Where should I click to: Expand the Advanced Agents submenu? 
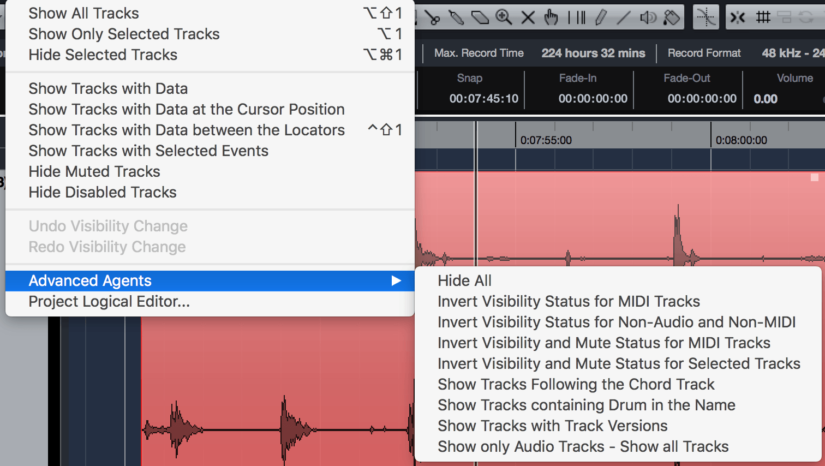click(210, 281)
